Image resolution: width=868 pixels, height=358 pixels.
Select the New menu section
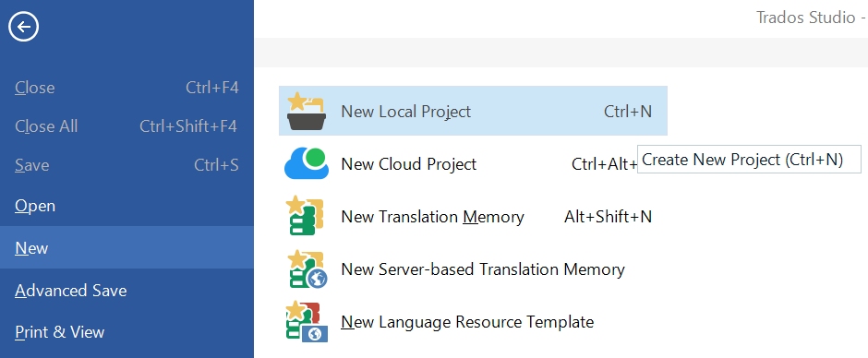127,247
